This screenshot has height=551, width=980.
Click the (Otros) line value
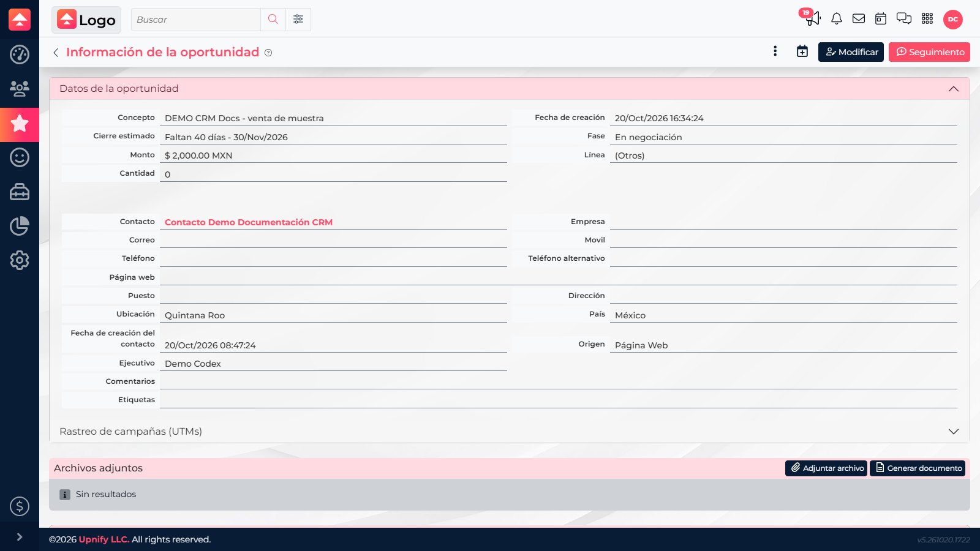630,156
